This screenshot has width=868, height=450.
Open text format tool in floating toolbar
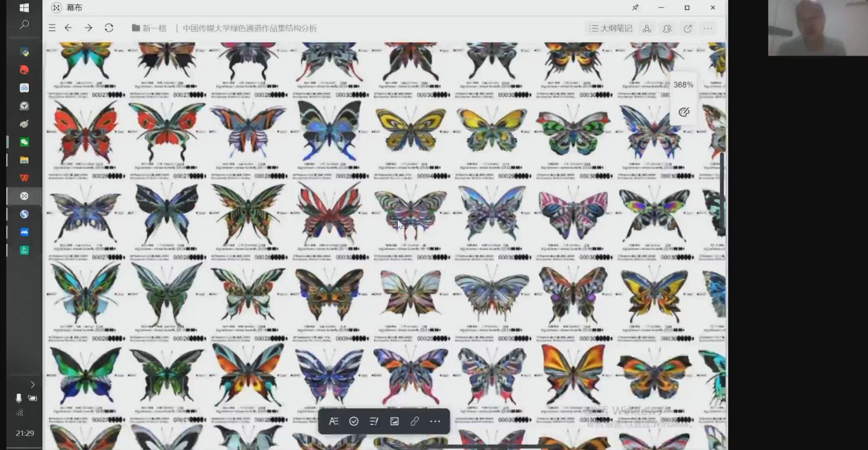coord(334,421)
